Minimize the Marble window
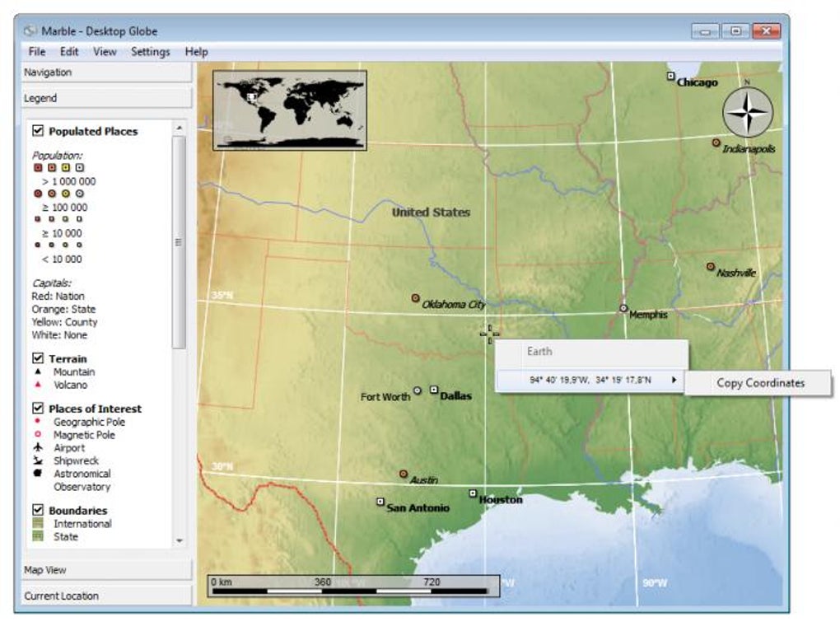 pyautogui.click(x=705, y=31)
